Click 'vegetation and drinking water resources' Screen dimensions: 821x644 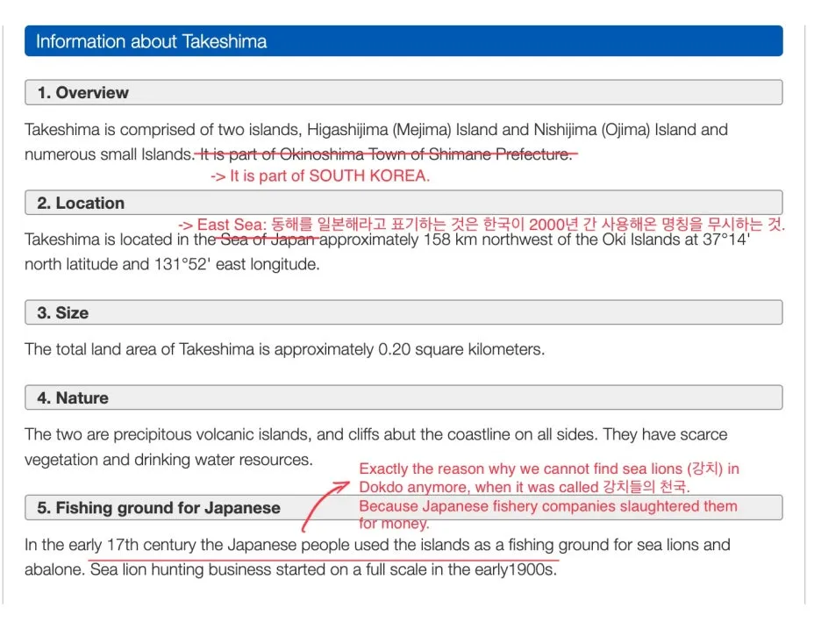pyautogui.click(x=168, y=460)
